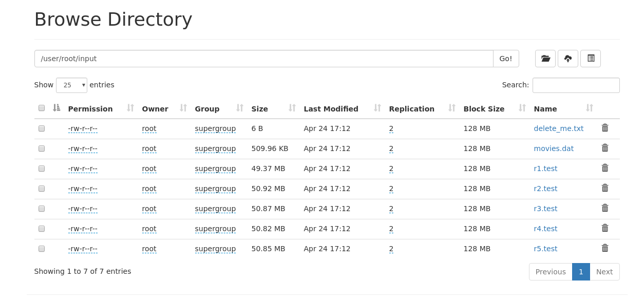Click the r2.test file link

[x=545, y=189]
